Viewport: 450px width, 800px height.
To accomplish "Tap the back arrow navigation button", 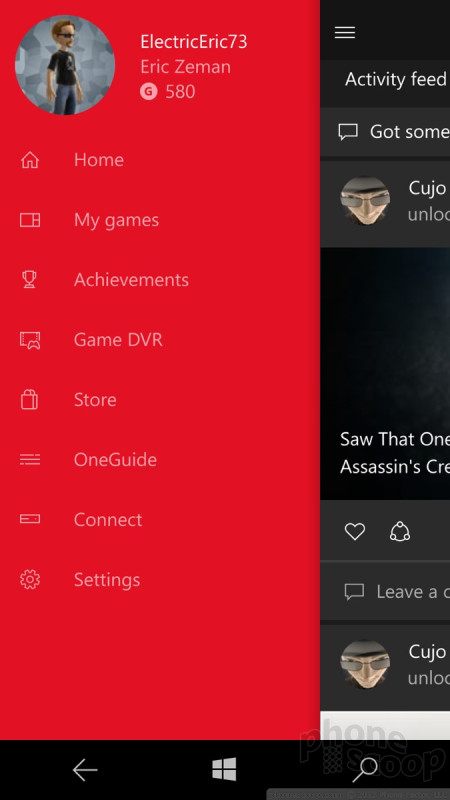I will coord(85,769).
